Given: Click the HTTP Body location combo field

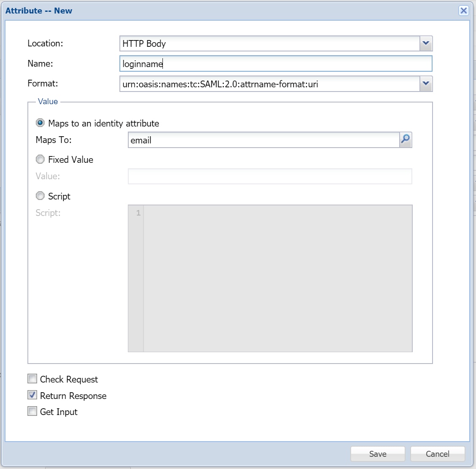Looking at the screenshot, I should coord(269,43).
